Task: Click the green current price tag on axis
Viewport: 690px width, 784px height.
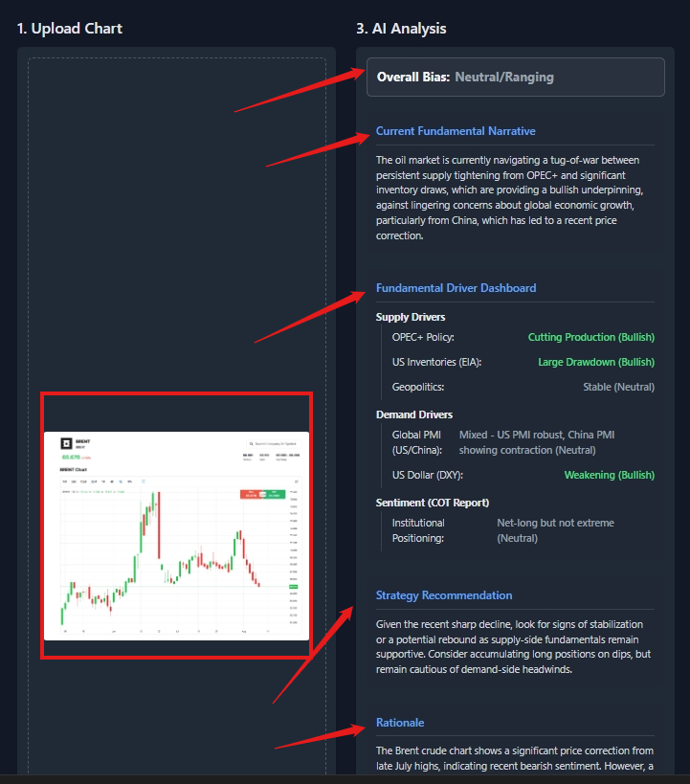Action: 294,587
